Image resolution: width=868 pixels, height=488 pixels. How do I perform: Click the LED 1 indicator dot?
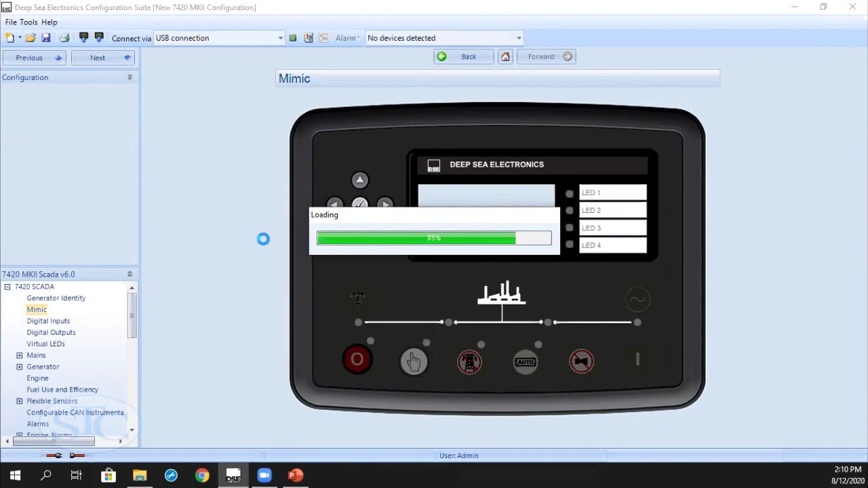[570, 193]
